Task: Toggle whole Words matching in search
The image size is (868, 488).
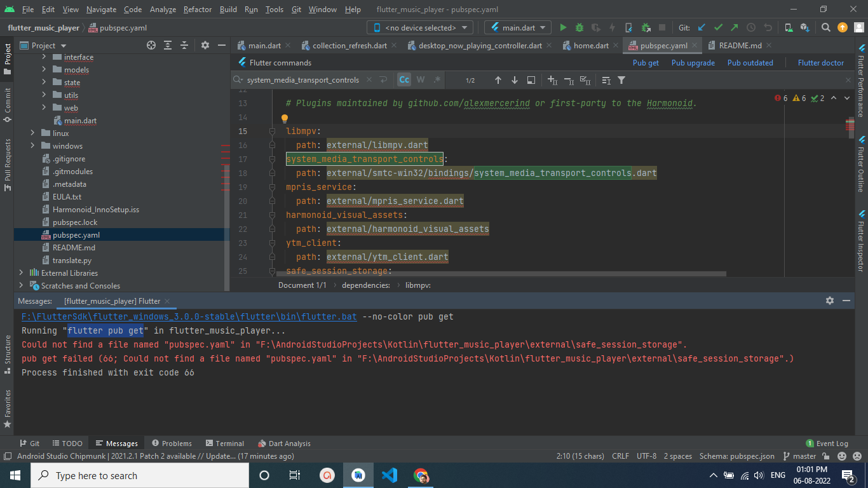Action: 419,80
